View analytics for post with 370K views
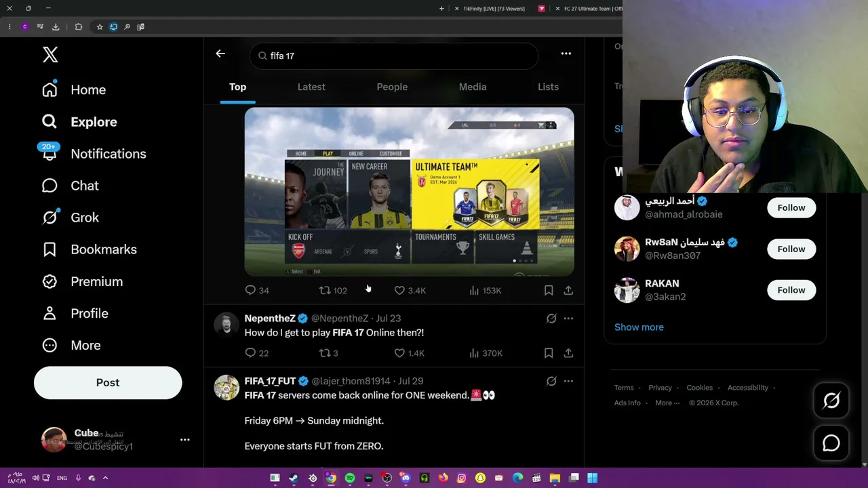This screenshot has height=488, width=868. tap(486, 352)
